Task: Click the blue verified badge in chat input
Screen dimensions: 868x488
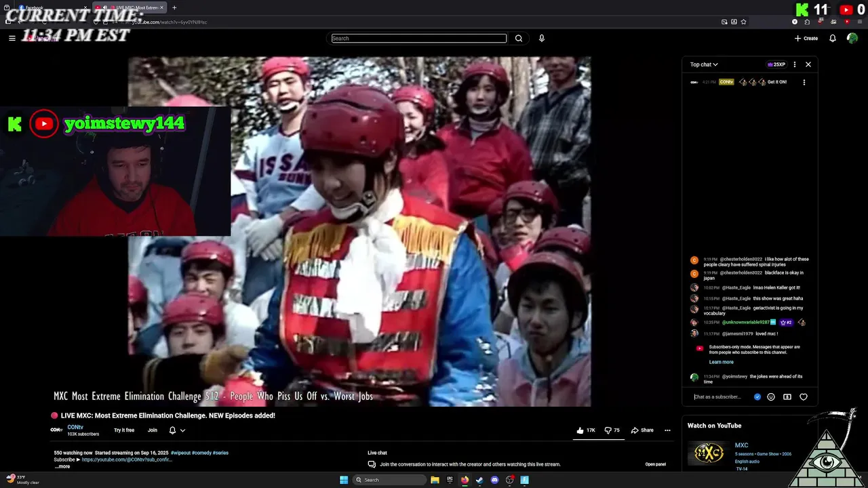Action: pos(757,397)
